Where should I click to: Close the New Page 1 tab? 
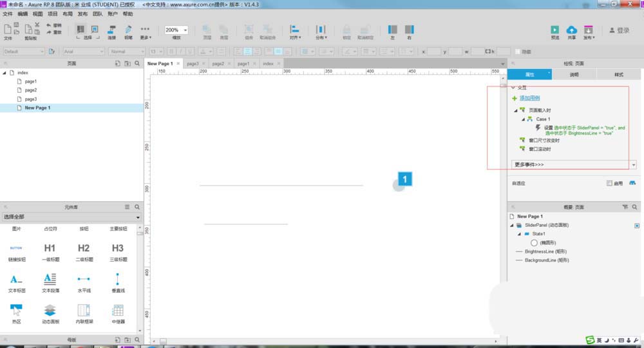(178, 64)
